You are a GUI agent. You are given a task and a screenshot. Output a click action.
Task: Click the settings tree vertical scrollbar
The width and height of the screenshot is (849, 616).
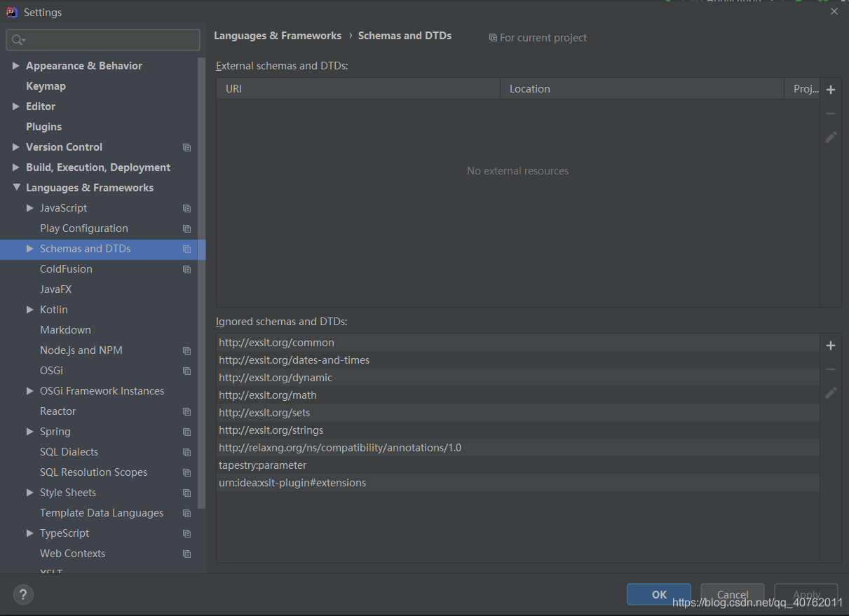(202, 282)
